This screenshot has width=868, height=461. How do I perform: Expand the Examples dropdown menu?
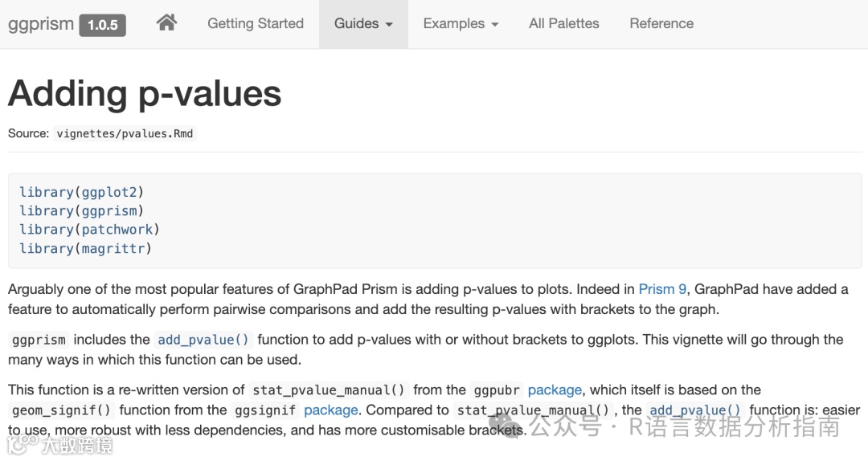coord(461,23)
